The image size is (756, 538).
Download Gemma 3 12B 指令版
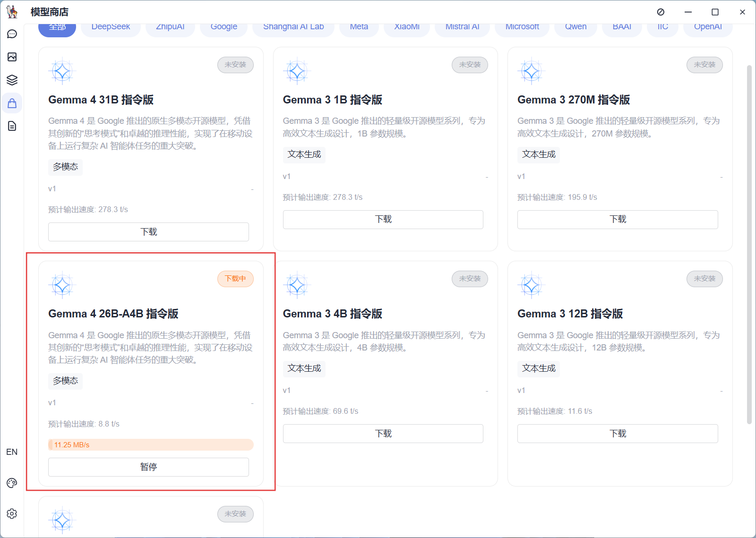click(x=618, y=434)
